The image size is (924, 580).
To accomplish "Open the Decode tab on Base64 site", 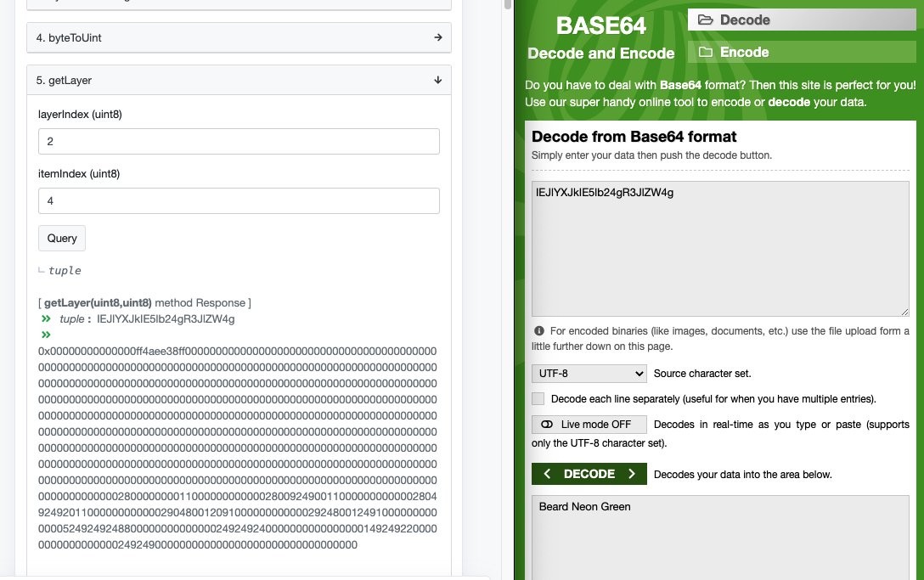I will tap(802, 20).
